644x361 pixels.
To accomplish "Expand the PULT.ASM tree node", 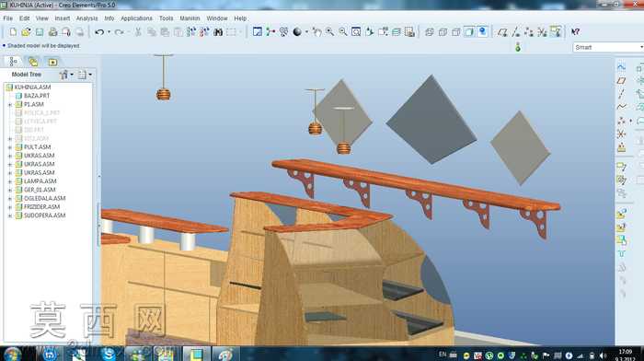I will 10,147.
